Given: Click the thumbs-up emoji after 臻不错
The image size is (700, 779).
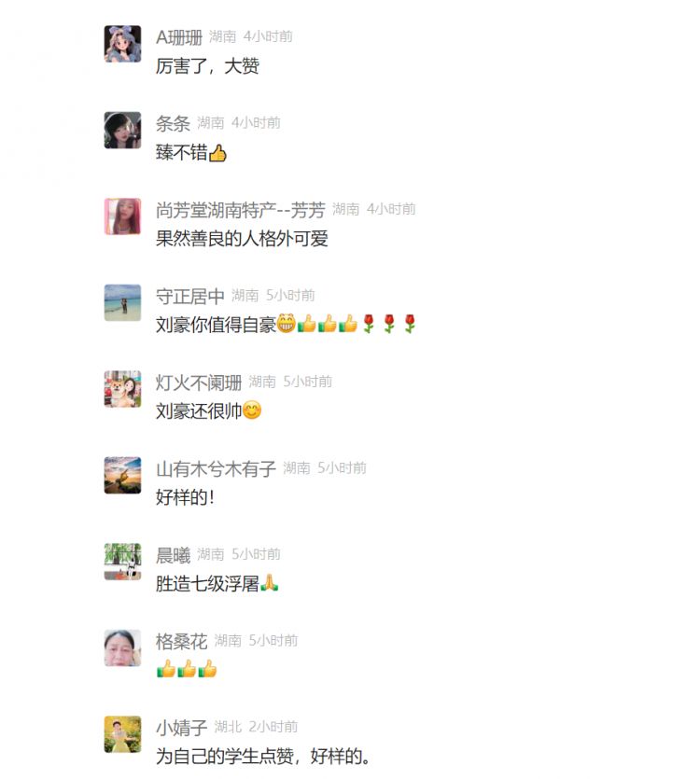Looking at the screenshot, I should tap(217, 153).
